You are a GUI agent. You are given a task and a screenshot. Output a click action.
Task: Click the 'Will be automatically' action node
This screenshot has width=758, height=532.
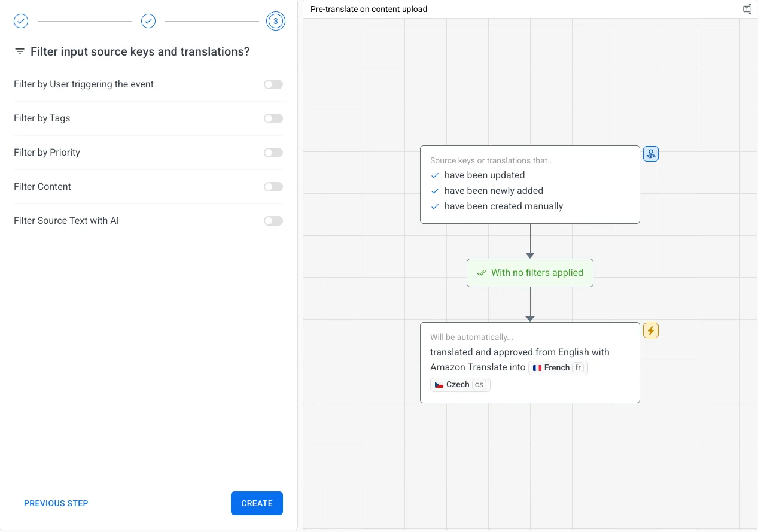pos(529,347)
